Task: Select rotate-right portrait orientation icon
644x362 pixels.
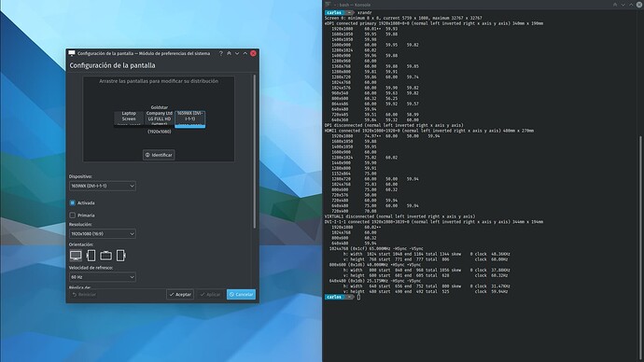Action: [x=120, y=256]
